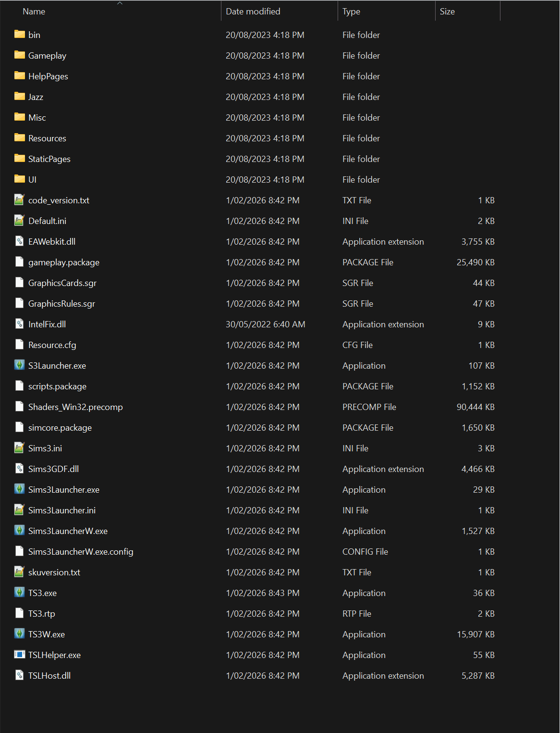Click the 3 KB size value
This screenshot has height=733, width=560.
[486, 448]
